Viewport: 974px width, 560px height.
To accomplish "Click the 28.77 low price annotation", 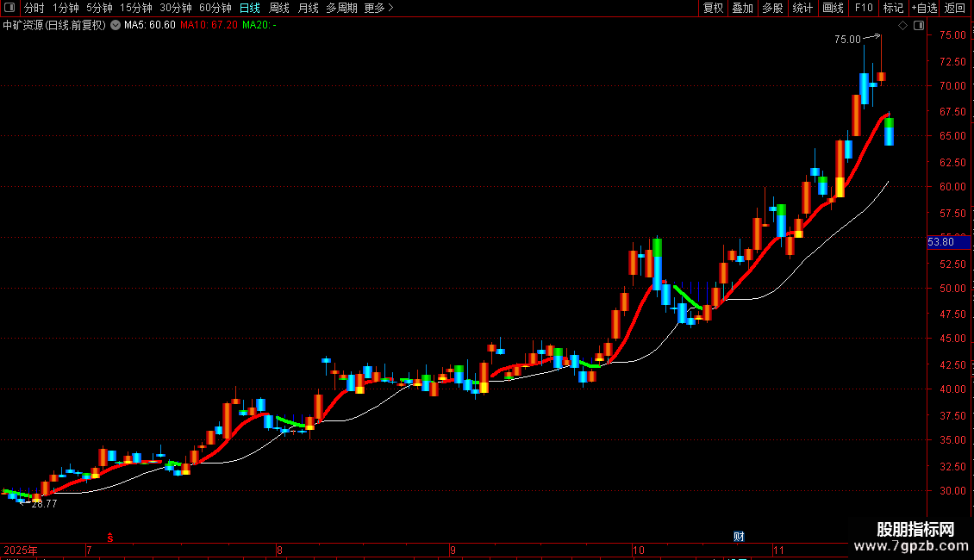I will click(44, 504).
